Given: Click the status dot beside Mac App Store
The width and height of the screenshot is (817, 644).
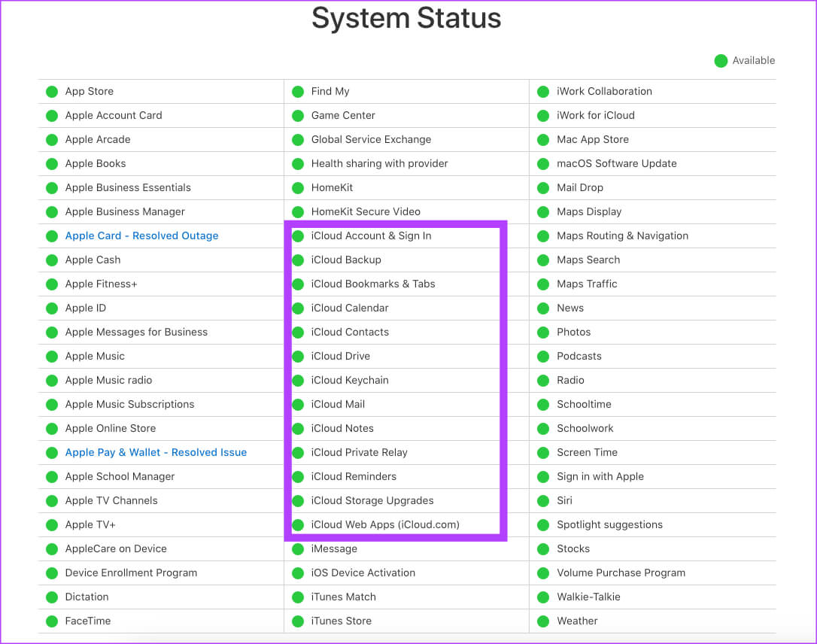Looking at the screenshot, I should pyautogui.click(x=543, y=140).
